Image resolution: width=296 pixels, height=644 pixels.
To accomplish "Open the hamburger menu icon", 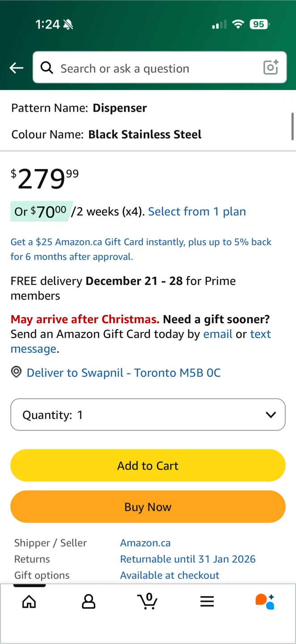I will (x=207, y=602).
